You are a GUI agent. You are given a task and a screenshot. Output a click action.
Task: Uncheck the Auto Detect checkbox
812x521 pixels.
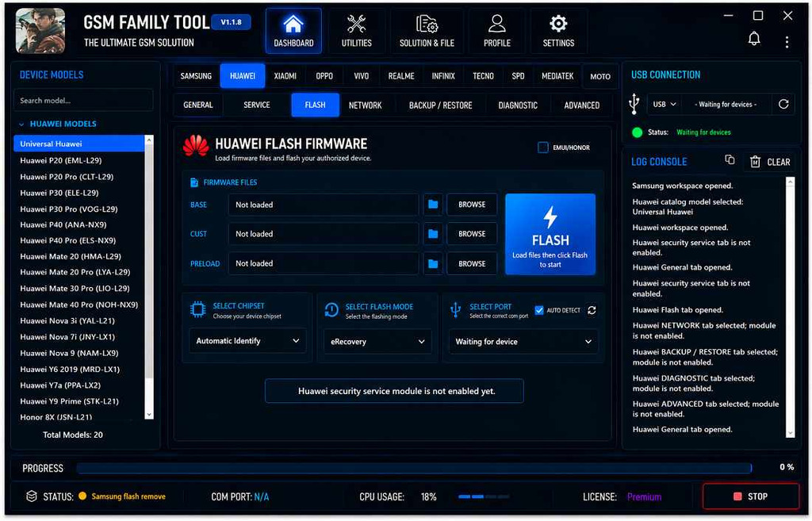pyautogui.click(x=539, y=310)
